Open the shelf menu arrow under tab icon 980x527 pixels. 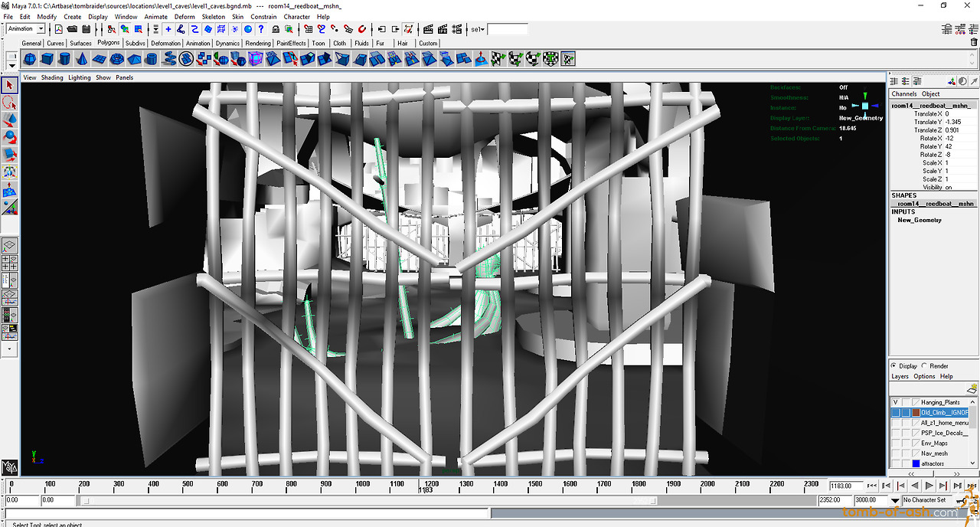click(11, 64)
